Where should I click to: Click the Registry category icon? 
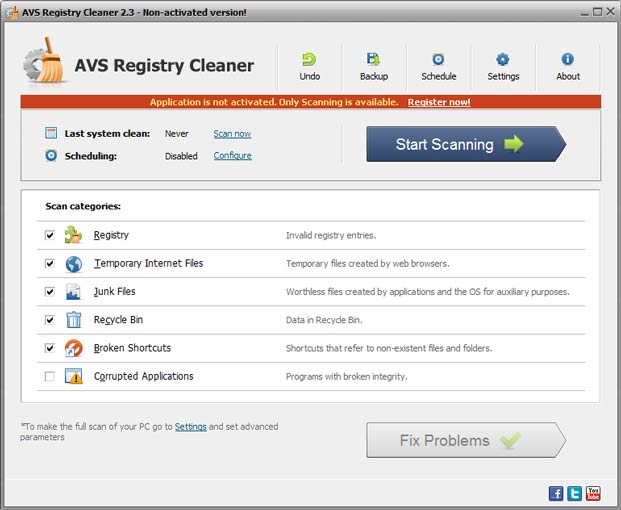pos(73,235)
